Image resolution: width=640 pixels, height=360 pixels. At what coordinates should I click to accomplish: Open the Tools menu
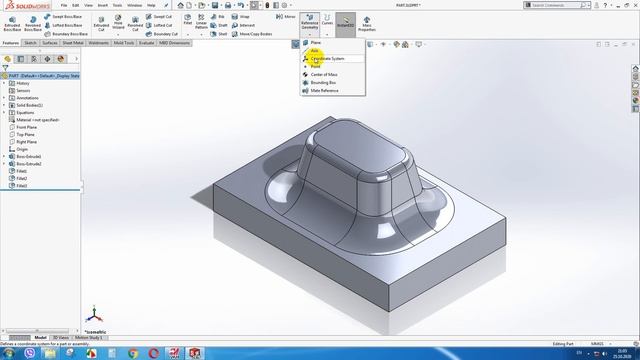(x=118, y=5)
